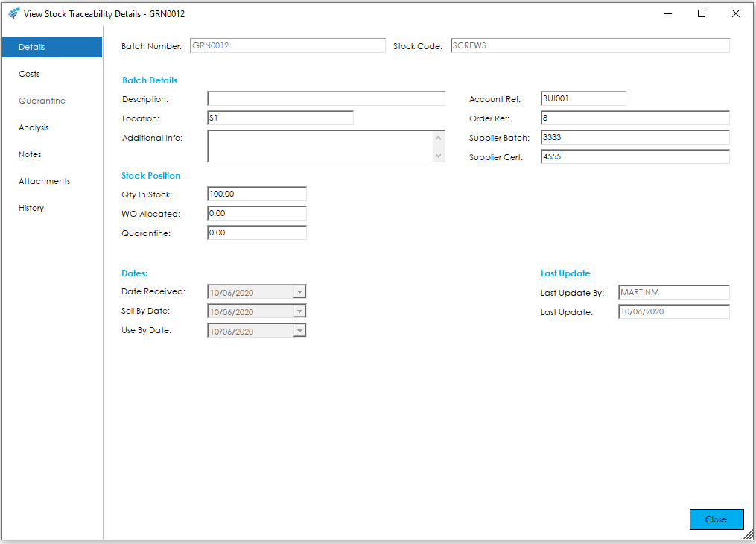Click the Additional Info scroll down arrow

(439, 156)
